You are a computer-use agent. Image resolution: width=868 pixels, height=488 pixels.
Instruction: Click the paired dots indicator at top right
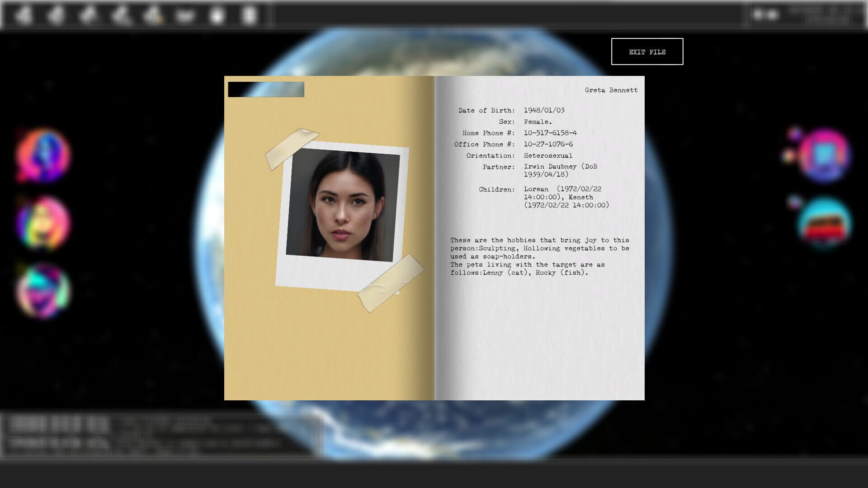pyautogui.click(x=765, y=15)
